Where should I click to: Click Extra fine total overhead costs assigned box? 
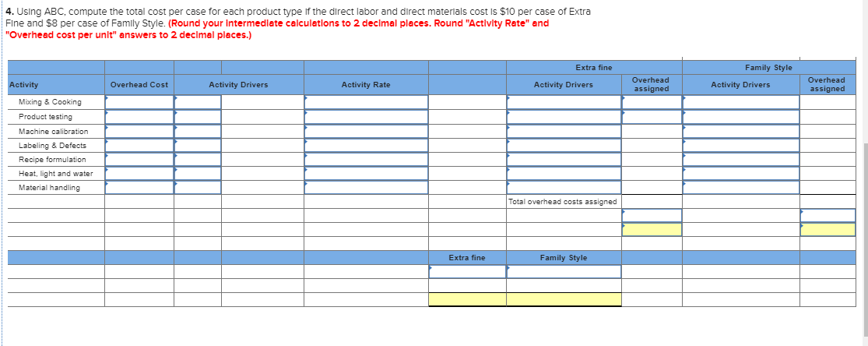coord(652,215)
